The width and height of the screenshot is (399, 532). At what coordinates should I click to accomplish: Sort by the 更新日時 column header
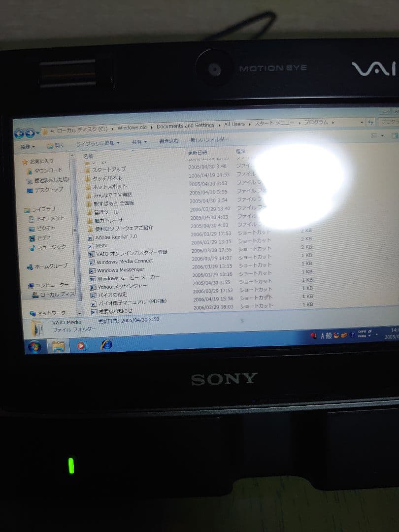(198, 153)
